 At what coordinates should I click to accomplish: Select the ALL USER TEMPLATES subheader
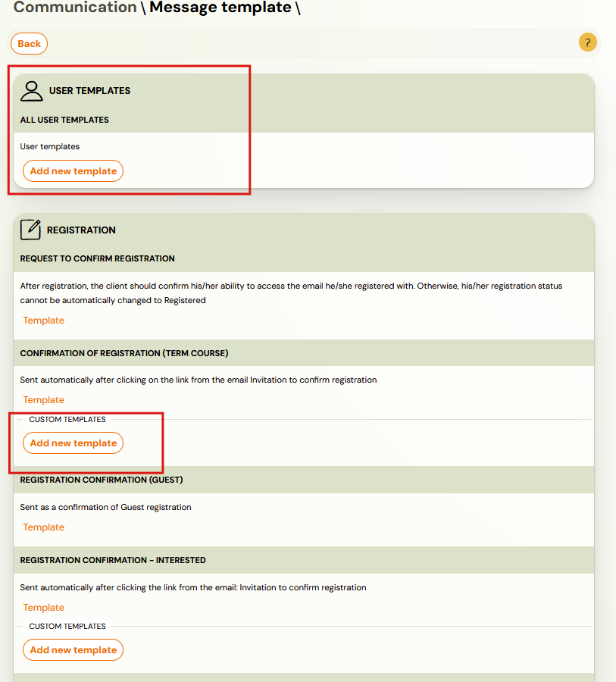(64, 120)
